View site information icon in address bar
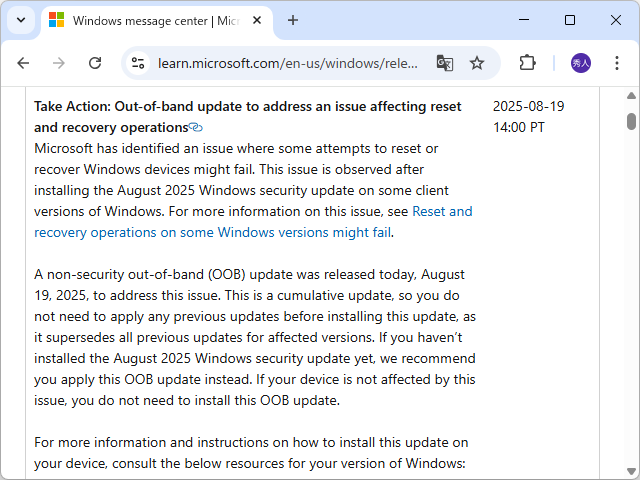The width and height of the screenshot is (640, 480). [x=139, y=63]
